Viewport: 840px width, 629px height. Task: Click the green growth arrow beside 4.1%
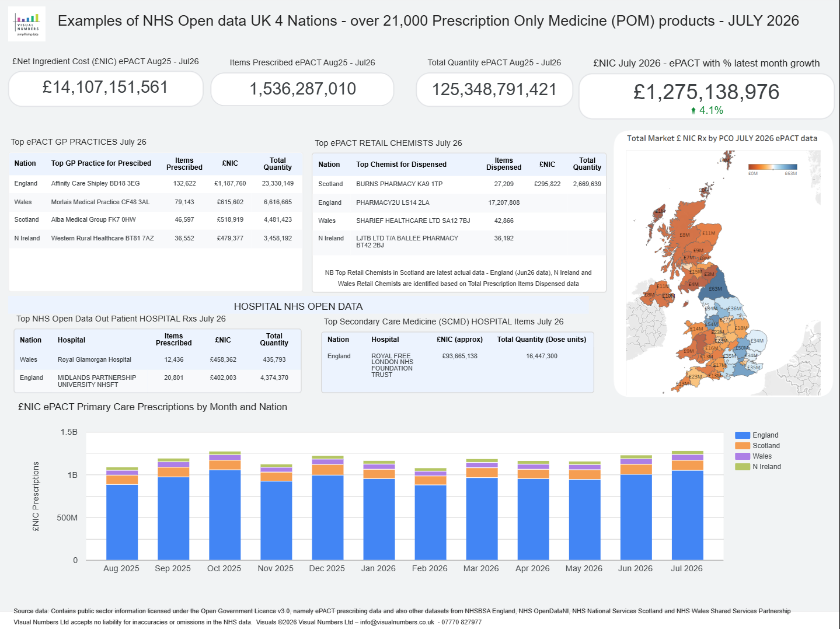pos(693,111)
